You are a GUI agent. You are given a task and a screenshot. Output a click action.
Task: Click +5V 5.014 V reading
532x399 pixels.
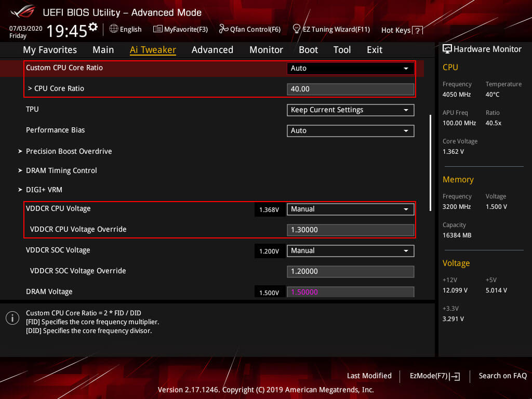point(496,290)
